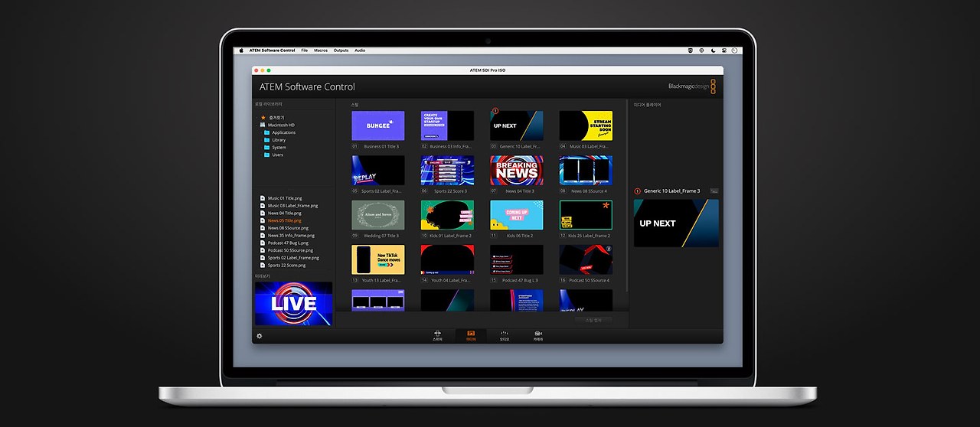Open the Apple menu

tap(240, 51)
